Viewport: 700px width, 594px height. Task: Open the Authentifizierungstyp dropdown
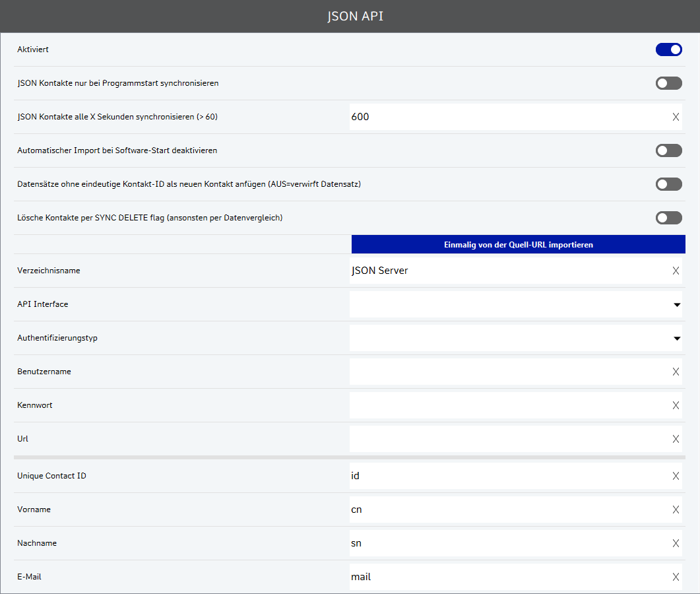[515, 338]
